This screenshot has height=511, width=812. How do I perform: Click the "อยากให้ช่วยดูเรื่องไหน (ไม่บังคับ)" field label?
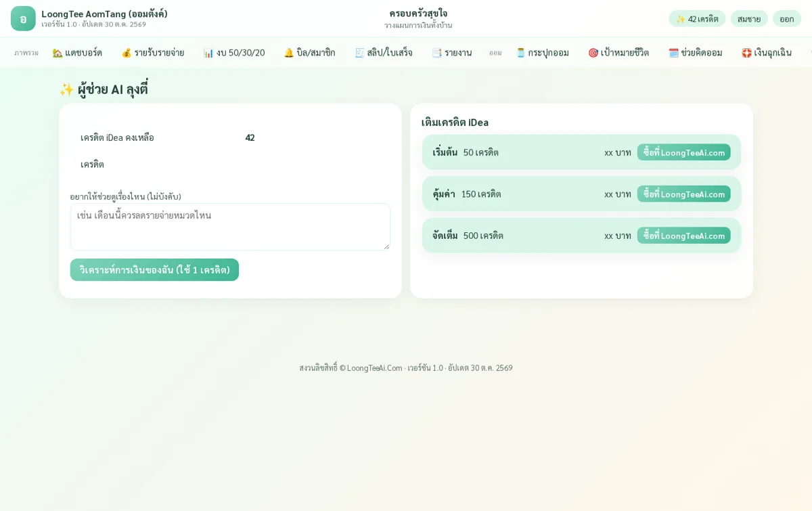click(126, 196)
